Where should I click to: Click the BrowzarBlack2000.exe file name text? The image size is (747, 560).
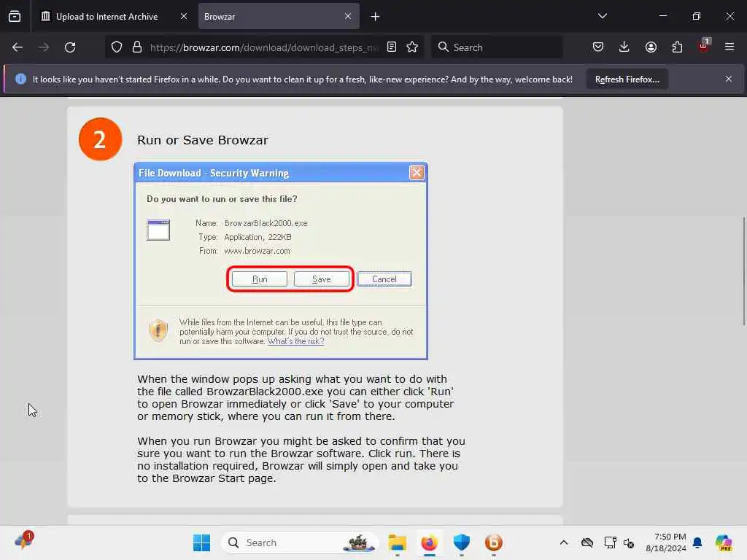point(266,223)
